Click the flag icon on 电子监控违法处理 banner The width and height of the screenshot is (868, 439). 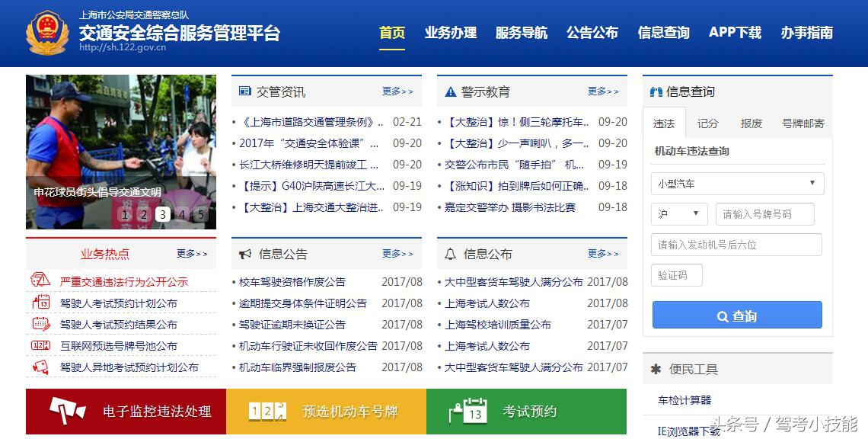[x=66, y=412]
